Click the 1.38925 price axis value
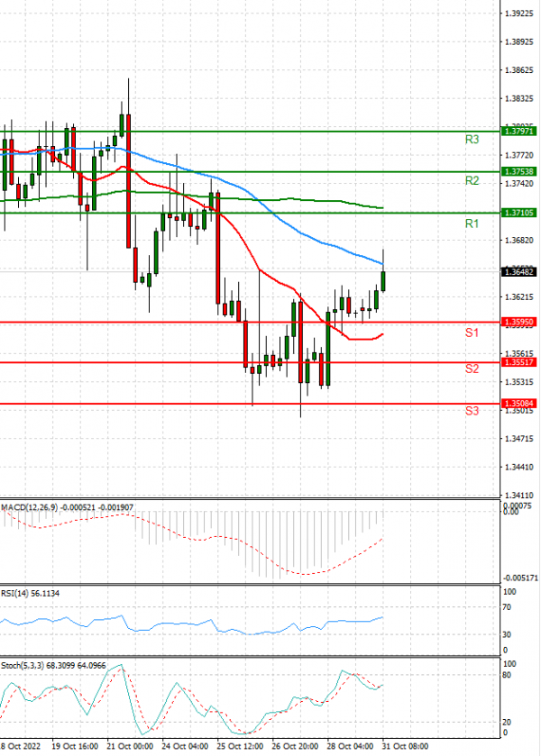The height and width of the screenshot is (756, 541). pyautogui.click(x=519, y=42)
